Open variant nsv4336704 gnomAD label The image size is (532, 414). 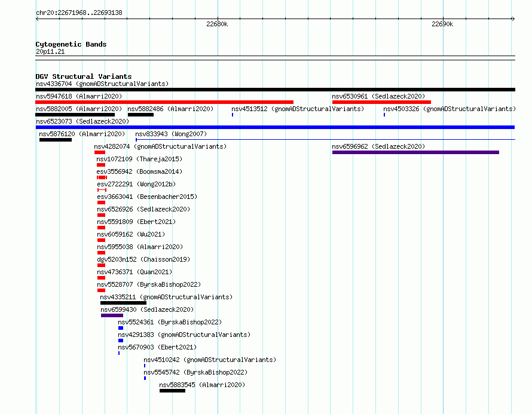pos(102,84)
